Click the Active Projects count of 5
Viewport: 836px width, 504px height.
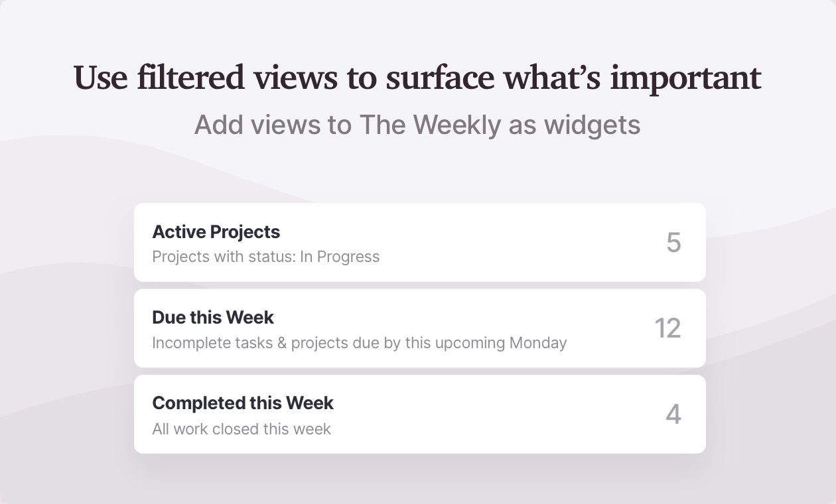point(673,243)
